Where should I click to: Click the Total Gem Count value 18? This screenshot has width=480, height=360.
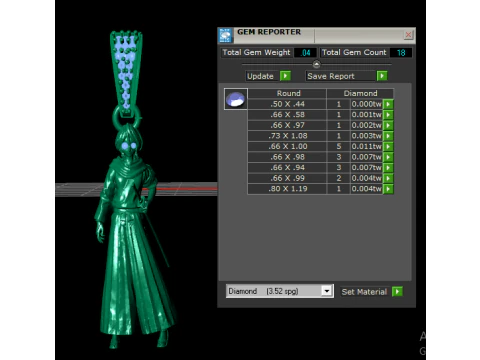click(401, 53)
